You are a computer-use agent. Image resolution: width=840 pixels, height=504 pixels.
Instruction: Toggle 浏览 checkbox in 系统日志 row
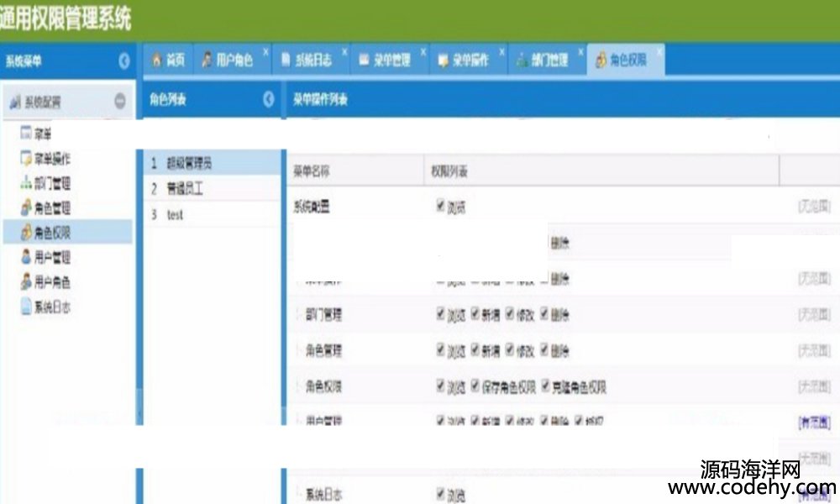pyautogui.click(x=440, y=494)
